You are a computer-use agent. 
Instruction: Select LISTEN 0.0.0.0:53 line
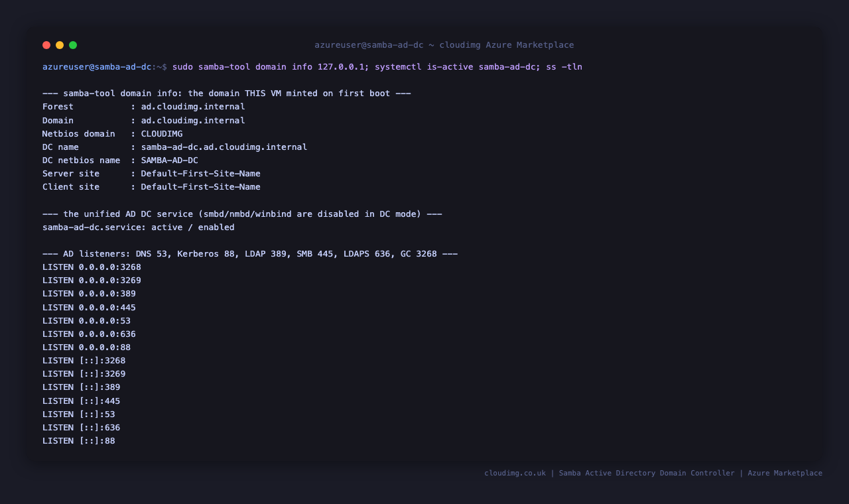click(87, 321)
